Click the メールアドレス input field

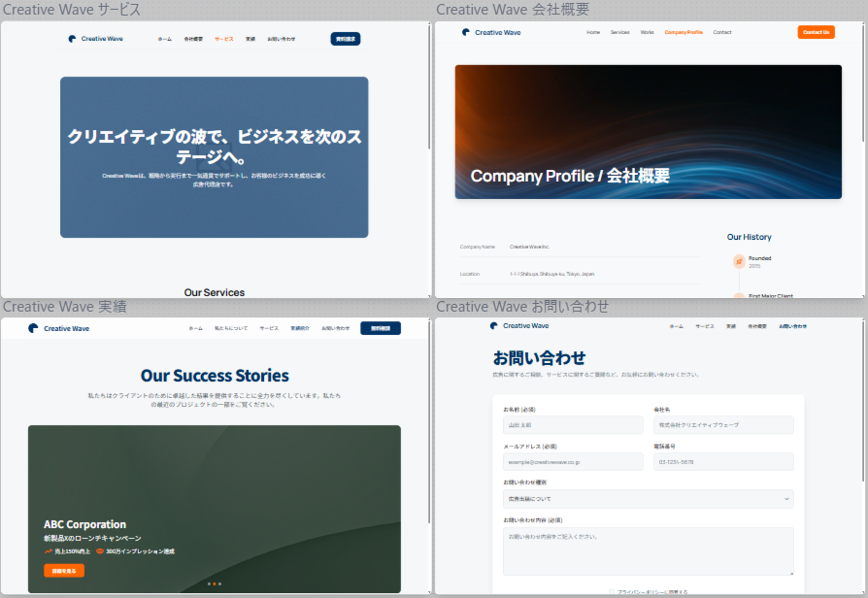[x=572, y=462]
